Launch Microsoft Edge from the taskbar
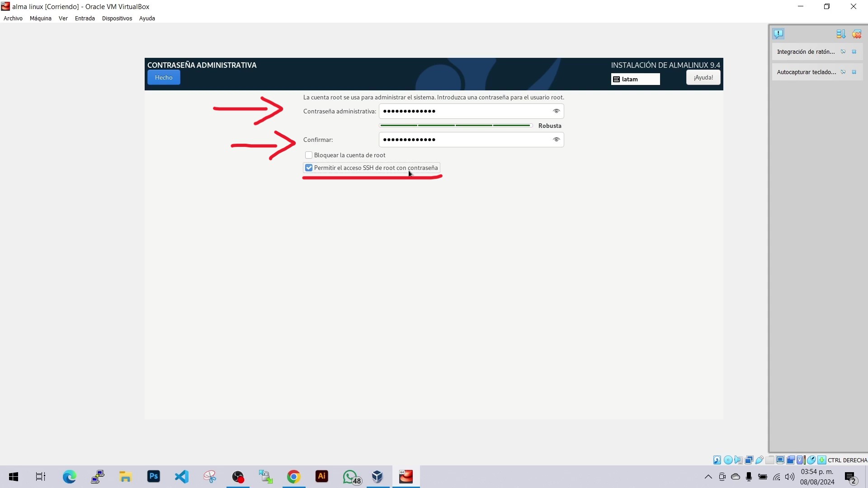Image resolution: width=868 pixels, height=488 pixels. point(70,477)
